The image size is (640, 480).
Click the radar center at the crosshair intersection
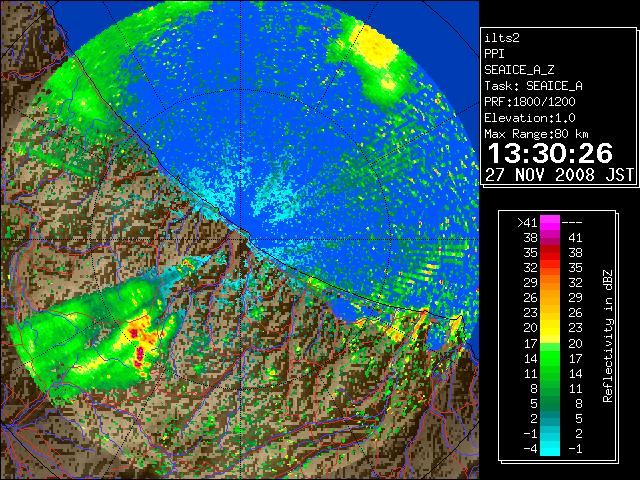[x=241, y=240]
